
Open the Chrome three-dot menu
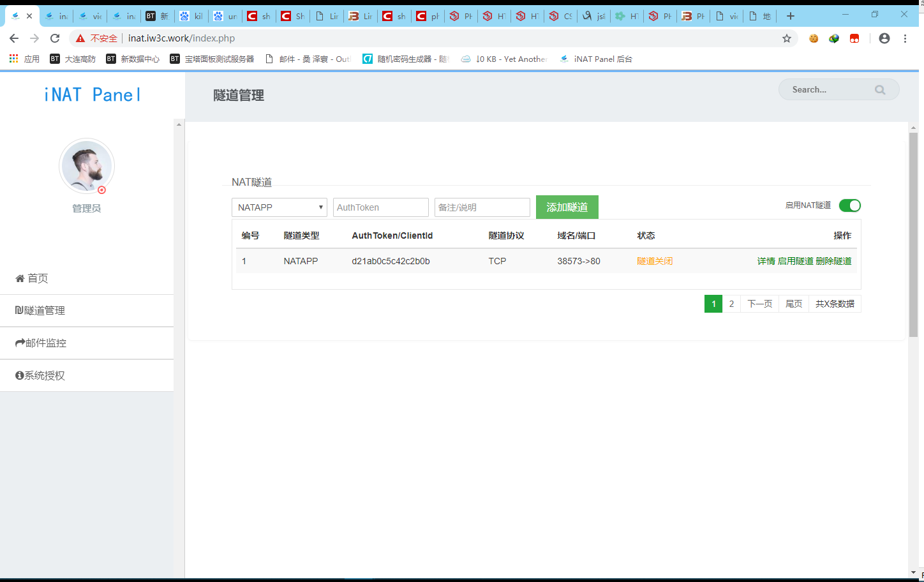(905, 38)
